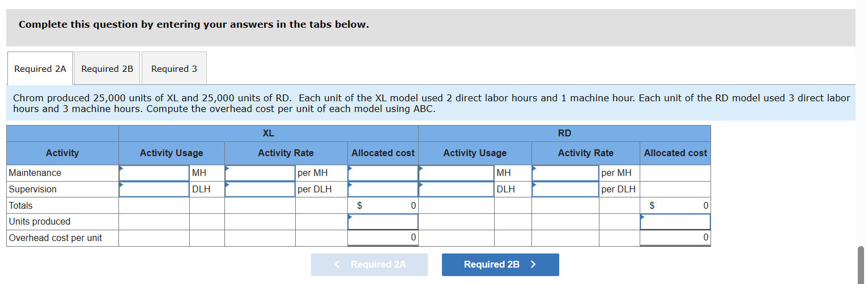Select XL units produced input field
868x284 pixels.
pos(383,222)
